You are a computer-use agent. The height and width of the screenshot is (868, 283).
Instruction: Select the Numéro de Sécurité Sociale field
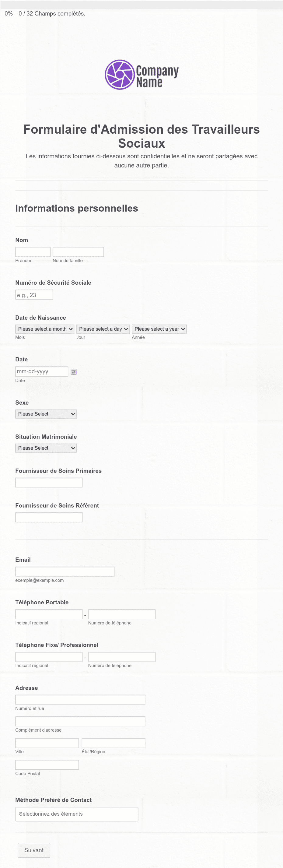tap(34, 295)
